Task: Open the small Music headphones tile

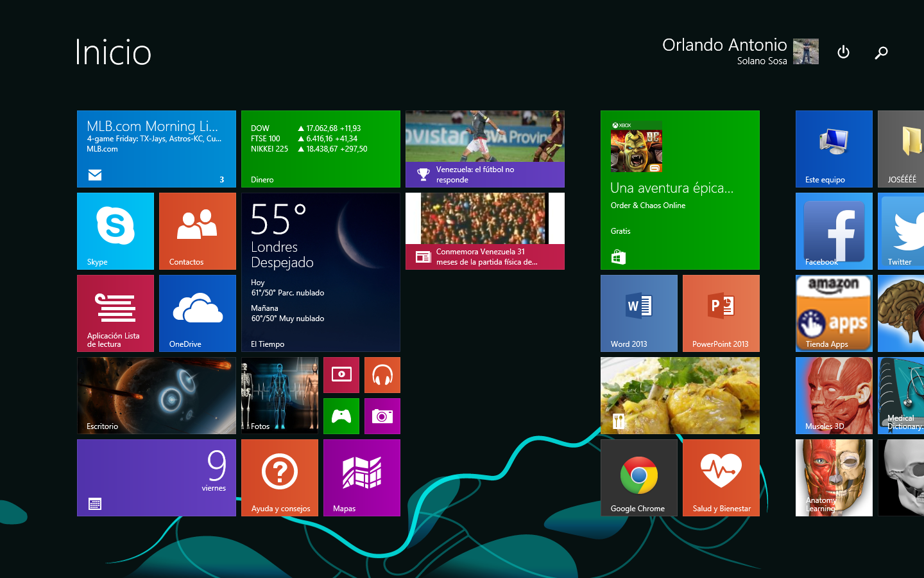Action: (382, 375)
